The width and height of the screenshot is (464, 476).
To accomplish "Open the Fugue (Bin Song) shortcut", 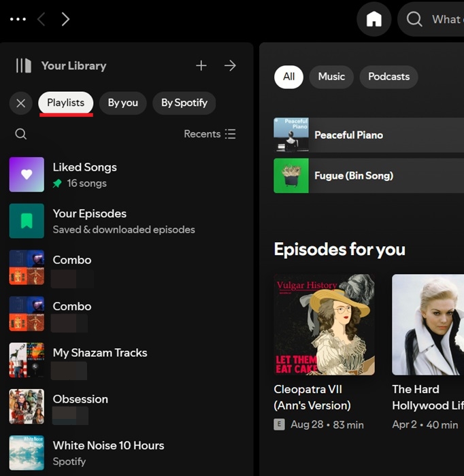I will pos(369,175).
